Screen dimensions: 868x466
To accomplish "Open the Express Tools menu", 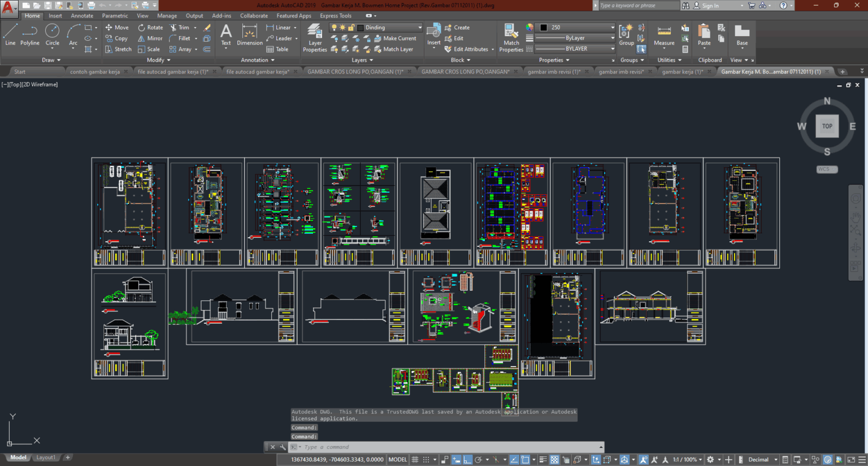I will tap(336, 15).
